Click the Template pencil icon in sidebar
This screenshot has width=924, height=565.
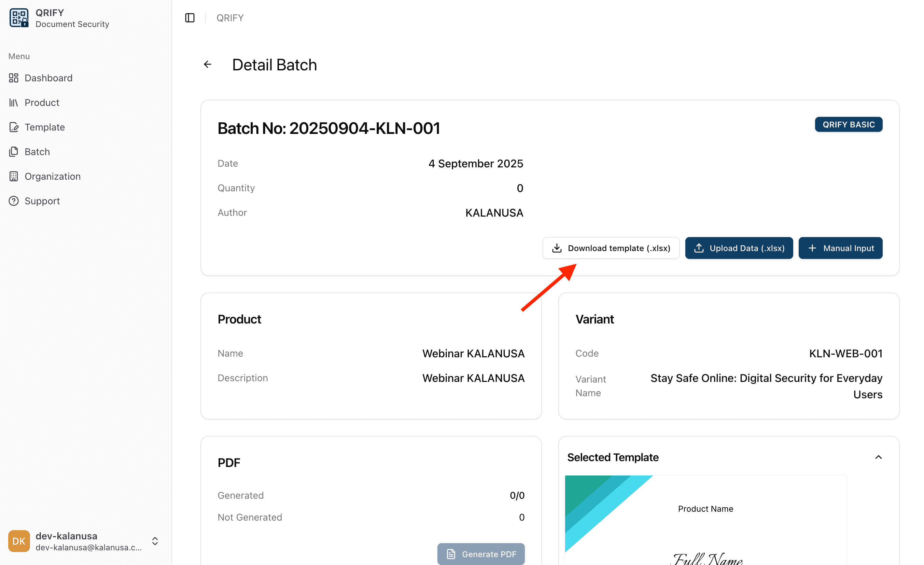click(14, 127)
